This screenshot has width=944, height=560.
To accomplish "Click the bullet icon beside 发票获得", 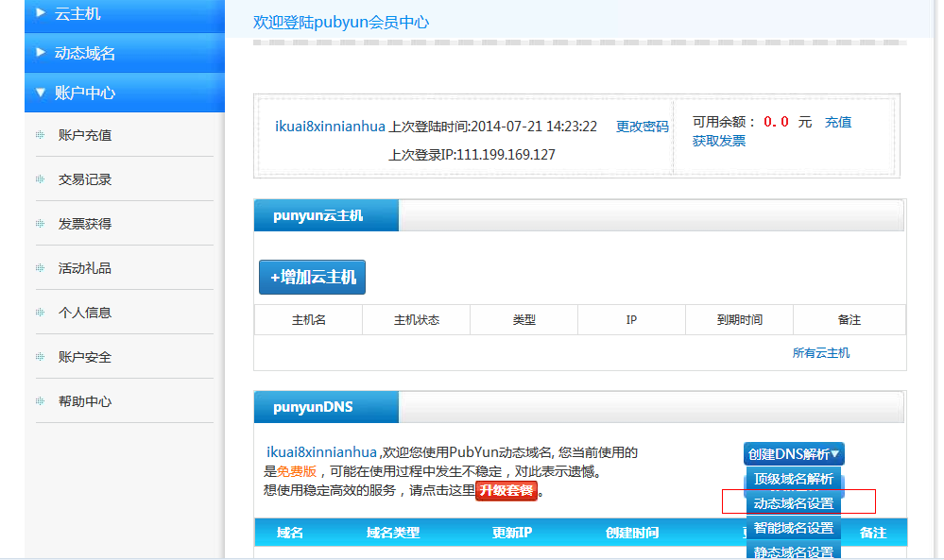I will 41,224.
